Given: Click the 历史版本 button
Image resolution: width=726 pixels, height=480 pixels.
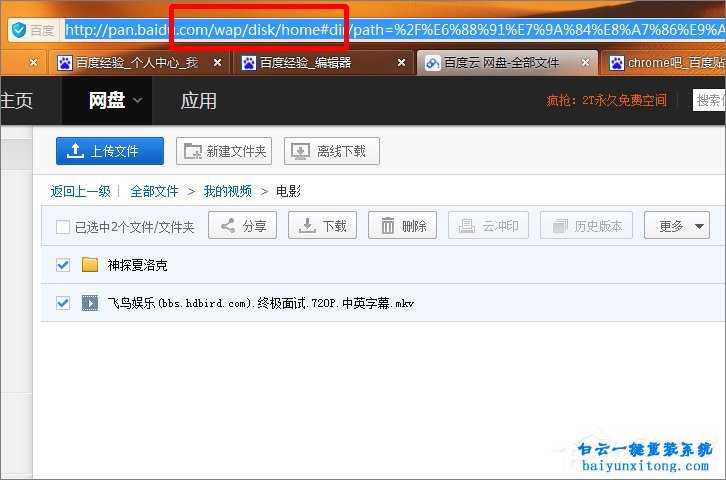Looking at the screenshot, I should 586,225.
